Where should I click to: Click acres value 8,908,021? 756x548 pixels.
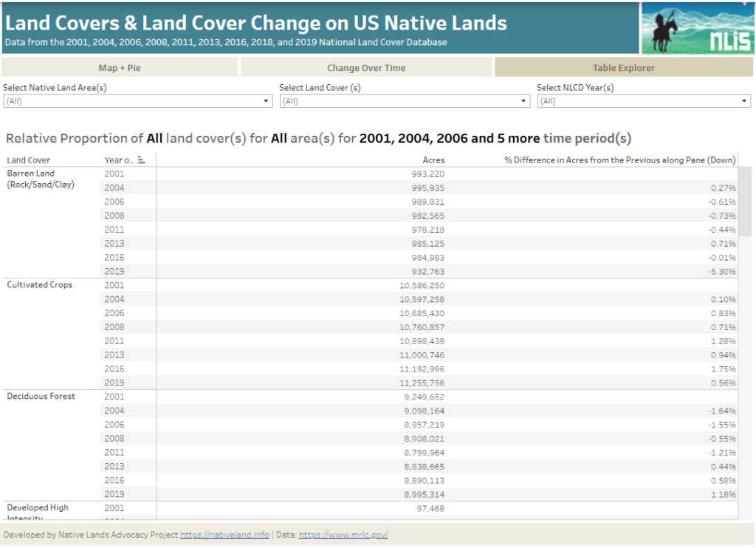coord(425,439)
